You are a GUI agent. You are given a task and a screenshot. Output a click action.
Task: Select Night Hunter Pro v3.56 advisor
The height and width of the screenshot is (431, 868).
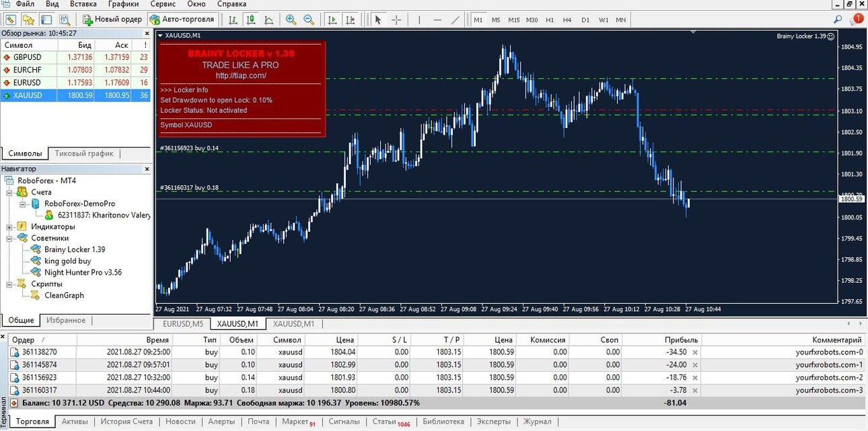click(83, 272)
